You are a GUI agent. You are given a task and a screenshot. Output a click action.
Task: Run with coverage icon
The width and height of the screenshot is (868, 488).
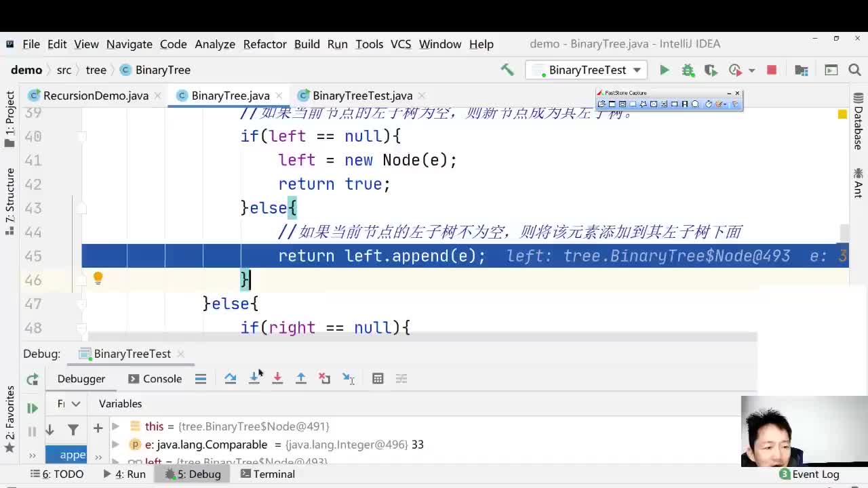(x=711, y=70)
